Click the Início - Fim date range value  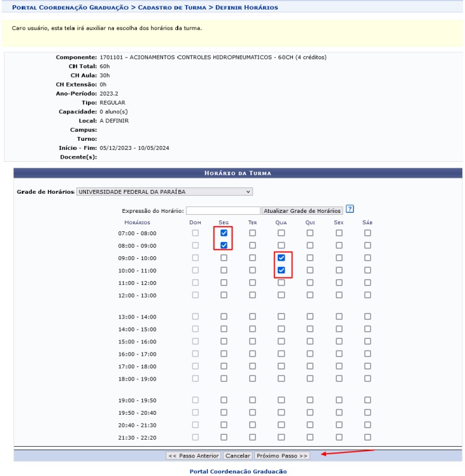pos(134,148)
